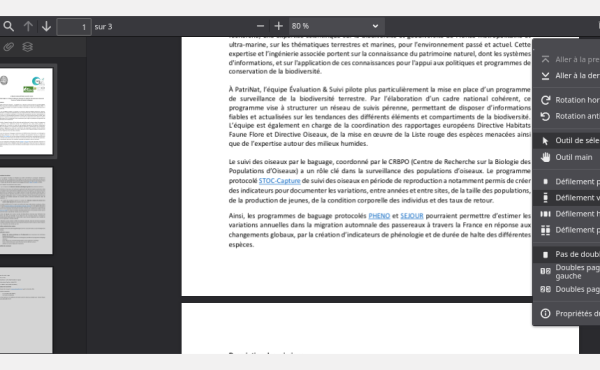This screenshot has width=600, height=370.
Task: Choose 'Aller à la première page' menu entry
Action: pos(567,59)
